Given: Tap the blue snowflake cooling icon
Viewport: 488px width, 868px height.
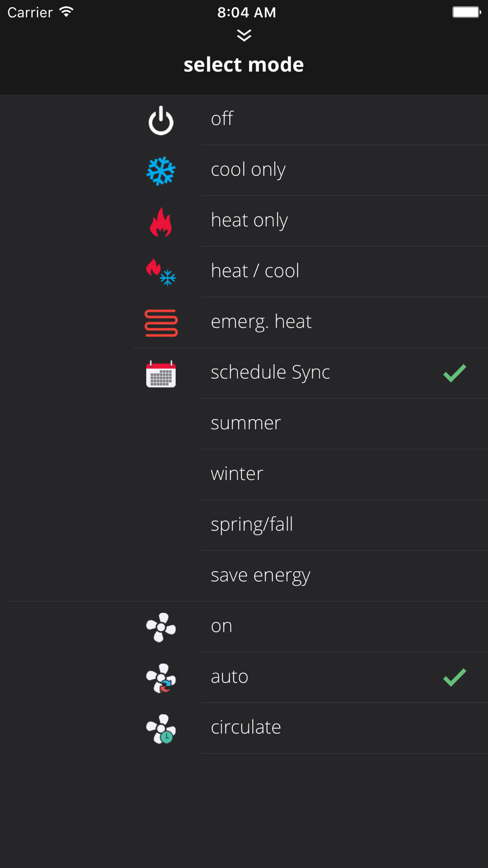Looking at the screenshot, I should tap(161, 171).
